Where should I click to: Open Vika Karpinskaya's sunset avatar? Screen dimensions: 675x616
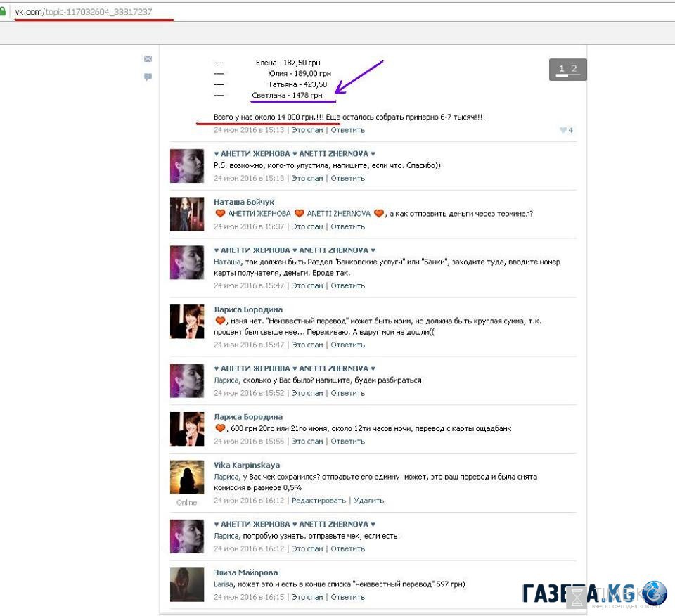(x=187, y=477)
